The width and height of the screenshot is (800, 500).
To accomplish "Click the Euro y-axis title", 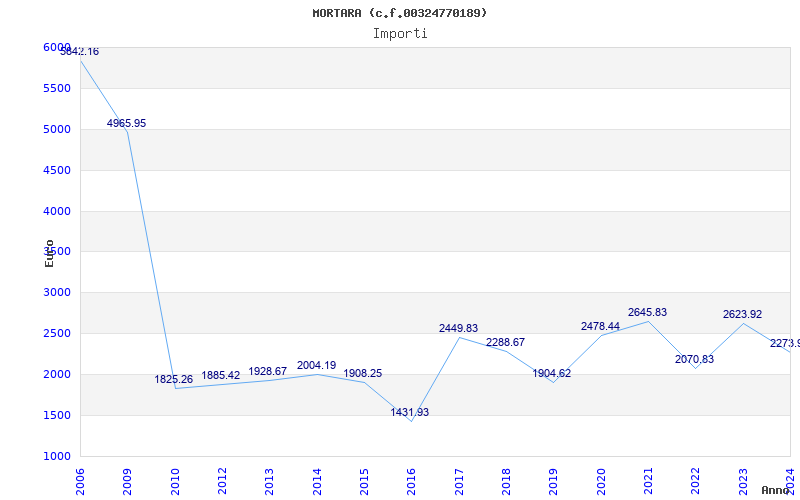I will (49, 254).
